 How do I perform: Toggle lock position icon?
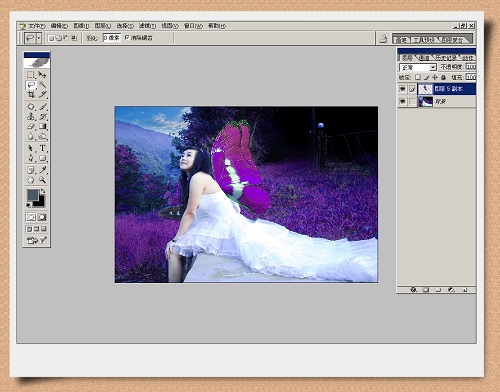435,77
